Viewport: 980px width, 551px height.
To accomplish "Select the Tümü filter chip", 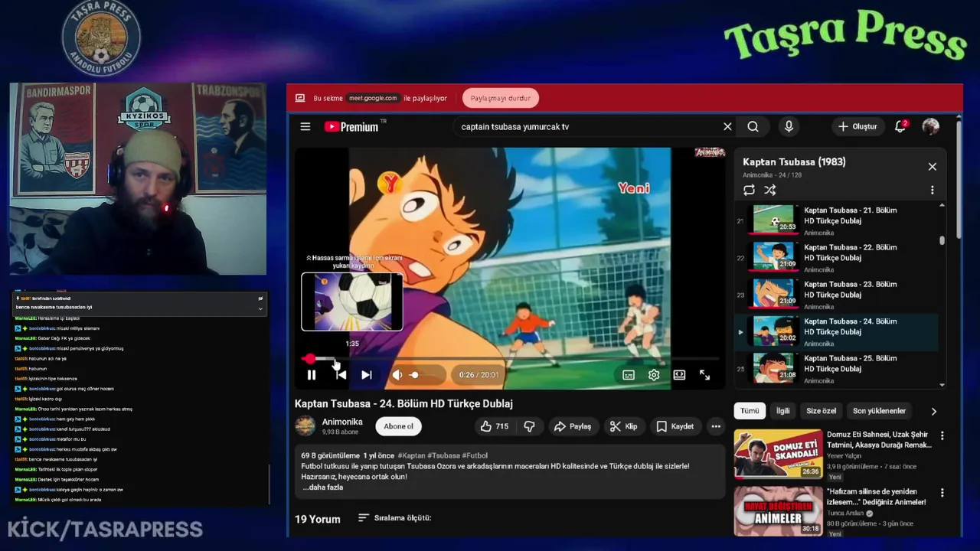I will [x=750, y=411].
